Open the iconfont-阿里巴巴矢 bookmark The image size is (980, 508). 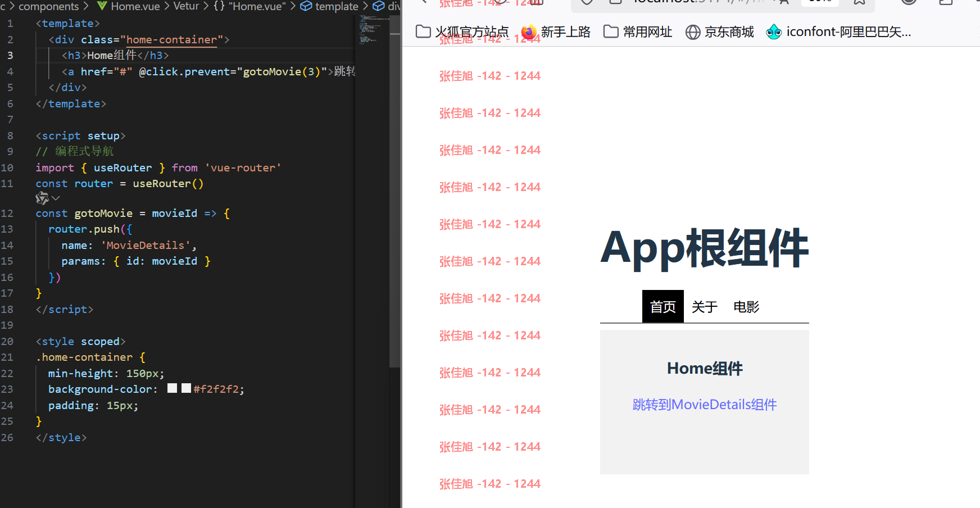pos(849,32)
